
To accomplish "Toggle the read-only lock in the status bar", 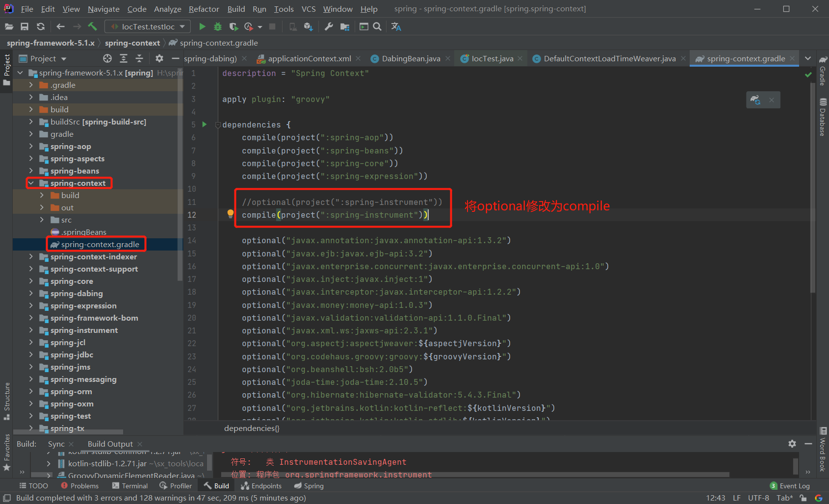I will (803, 498).
